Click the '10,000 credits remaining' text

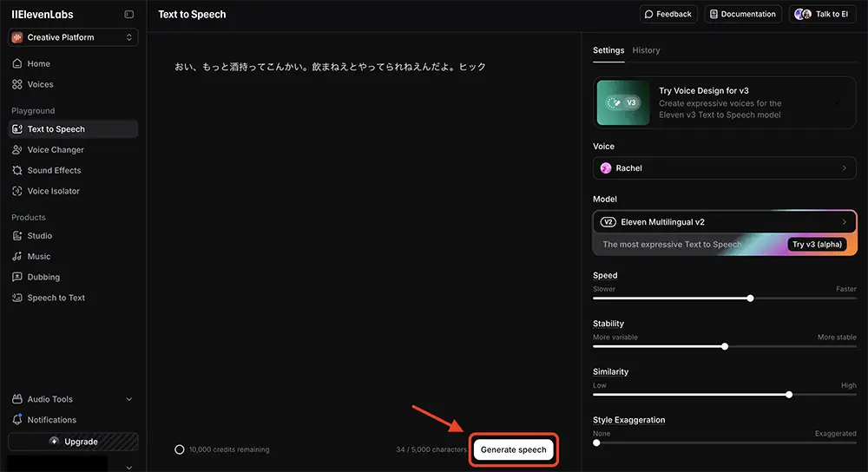229,449
